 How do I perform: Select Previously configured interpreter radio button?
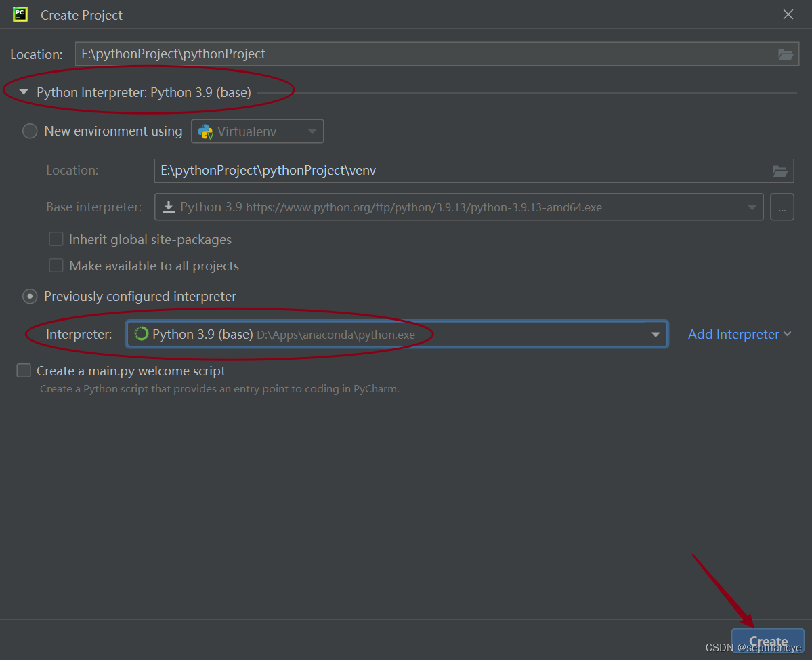[30, 296]
